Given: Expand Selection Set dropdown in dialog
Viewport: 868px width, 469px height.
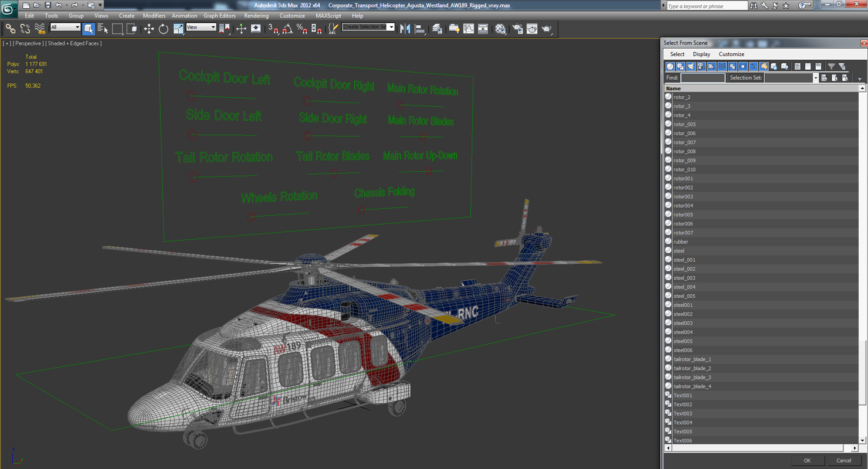Looking at the screenshot, I should click(815, 78).
